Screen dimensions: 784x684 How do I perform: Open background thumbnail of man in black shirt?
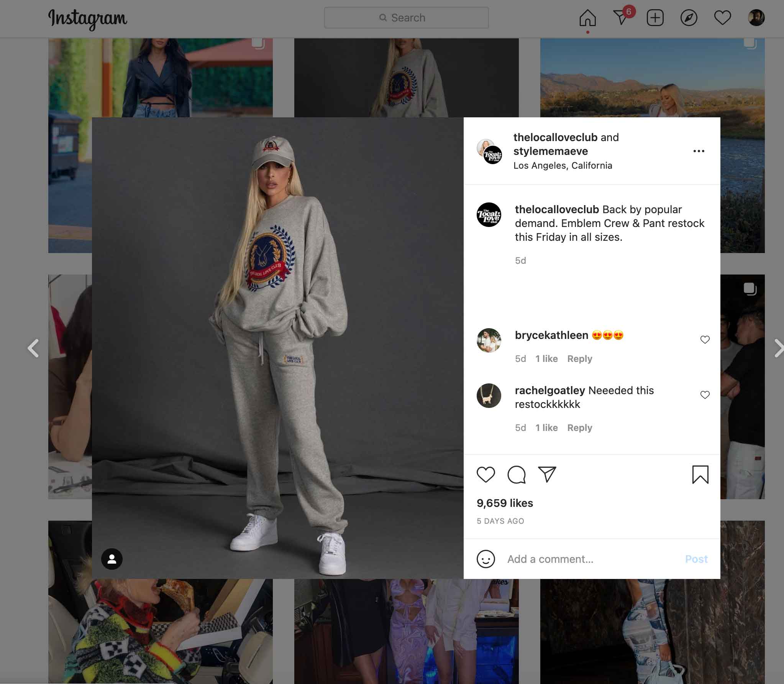pyautogui.click(x=743, y=386)
